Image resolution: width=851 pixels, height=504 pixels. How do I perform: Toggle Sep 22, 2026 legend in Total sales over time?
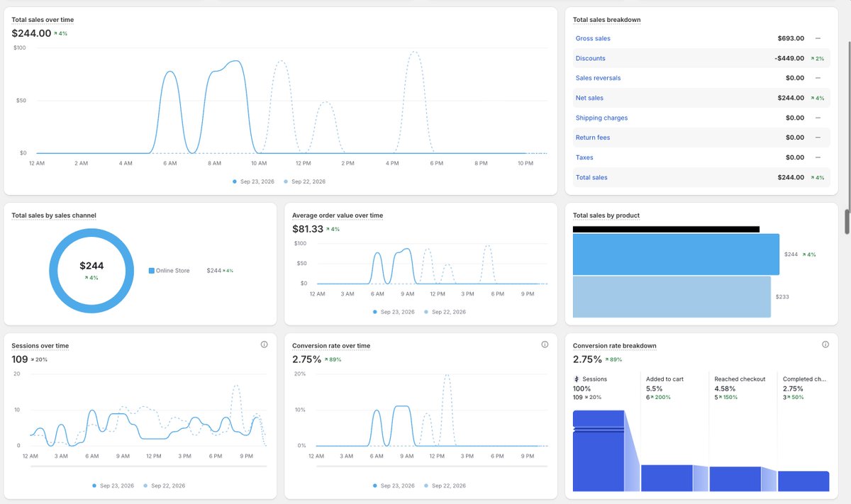[305, 181]
